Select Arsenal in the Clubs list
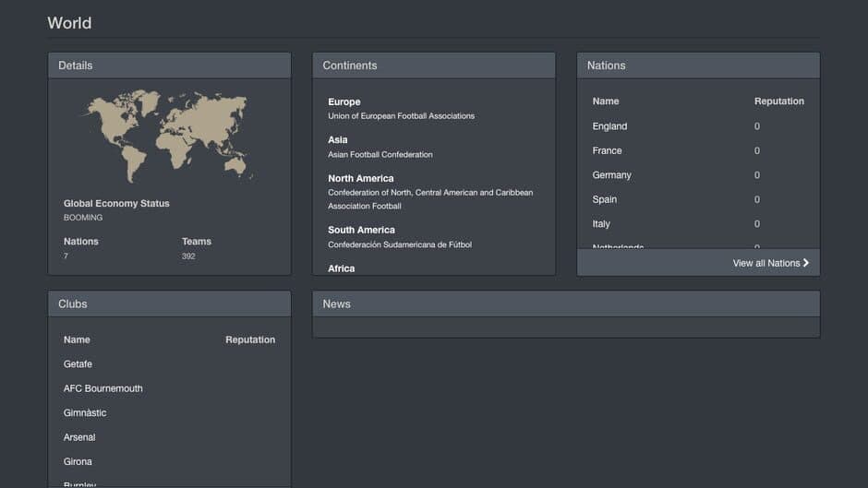The image size is (868, 488). [x=79, y=437]
